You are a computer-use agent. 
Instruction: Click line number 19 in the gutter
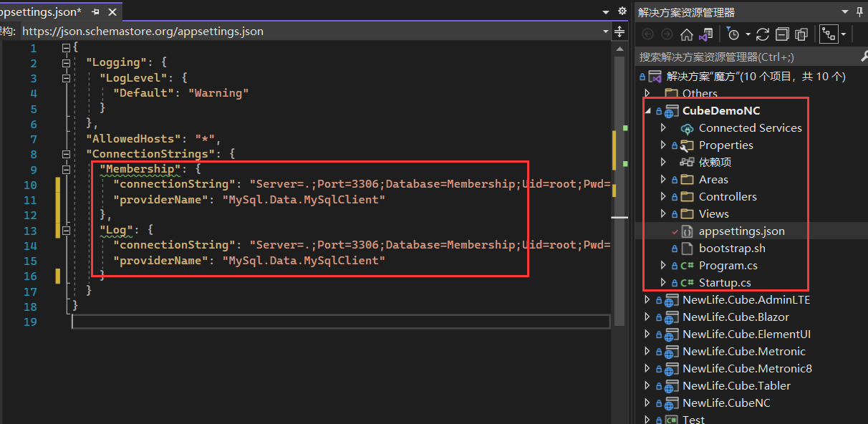pos(29,322)
